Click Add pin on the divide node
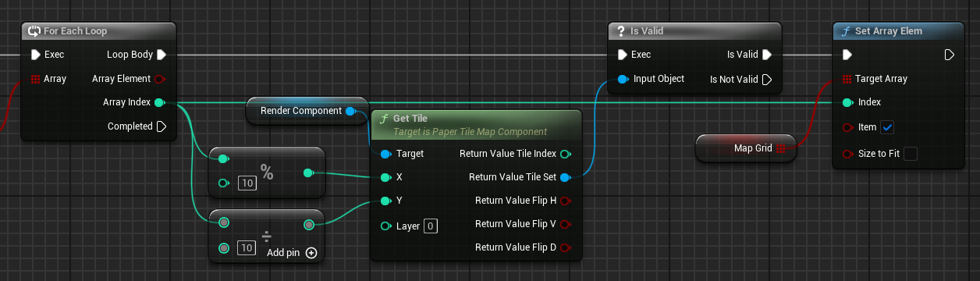 click(292, 252)
